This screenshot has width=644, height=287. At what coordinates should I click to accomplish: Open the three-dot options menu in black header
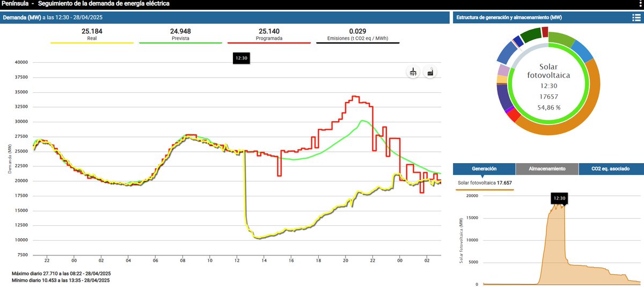pos(641,3)
